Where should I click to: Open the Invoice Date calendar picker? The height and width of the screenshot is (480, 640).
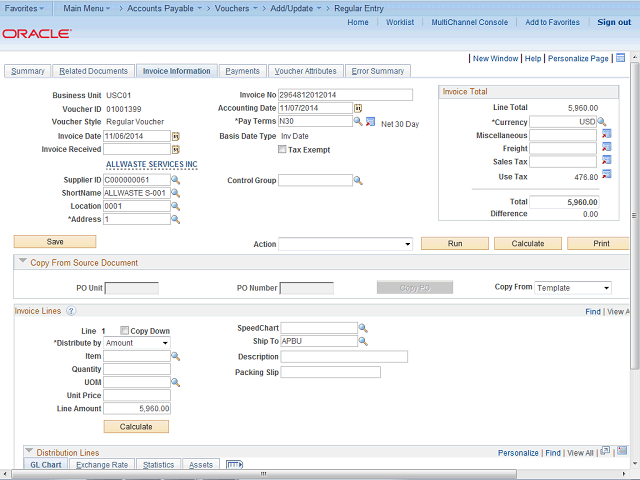[x=176, y=136]
